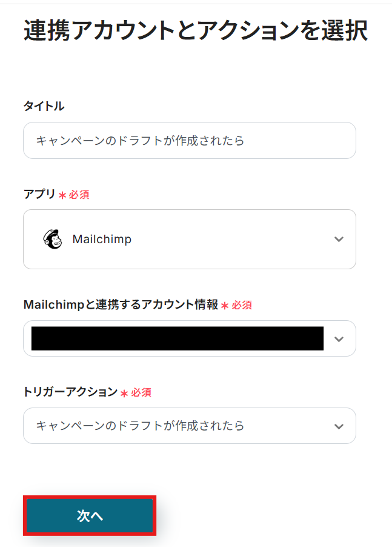Click the selected trigger action text in its dropdown
Screen dimensions: 392x547
pos(140,426)
